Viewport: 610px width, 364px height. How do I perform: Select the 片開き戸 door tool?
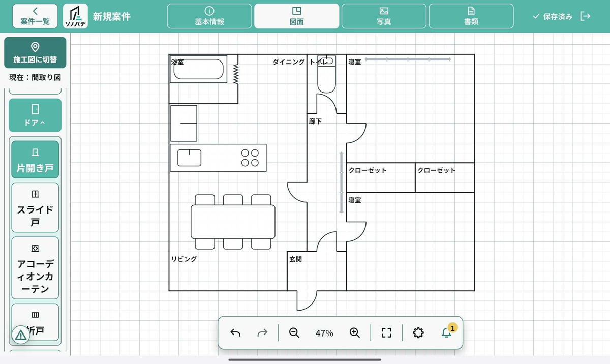coord(35,160)
